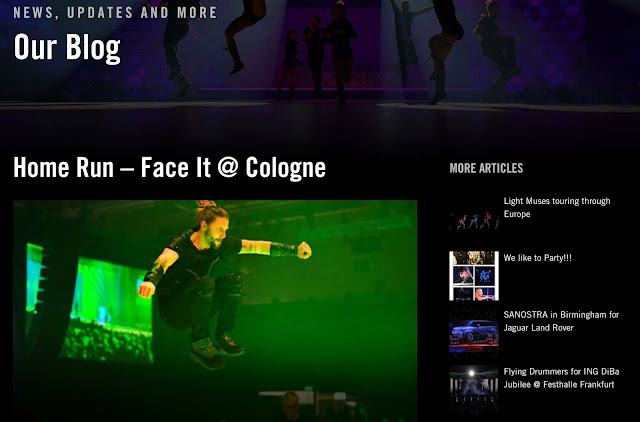Open 'Flying Drummers for ING DiBa Jubilee' link
The image size is (640, 422).
[x=561, y=378]
